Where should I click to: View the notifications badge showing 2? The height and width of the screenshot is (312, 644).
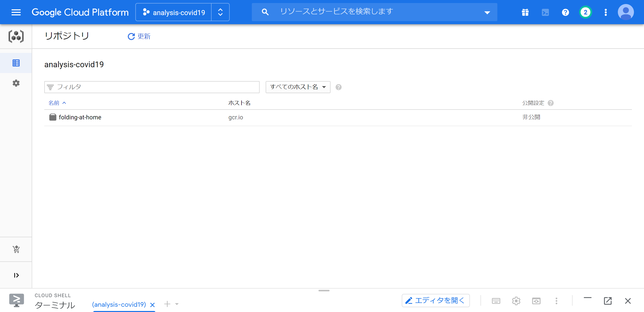tap(585, 12)
